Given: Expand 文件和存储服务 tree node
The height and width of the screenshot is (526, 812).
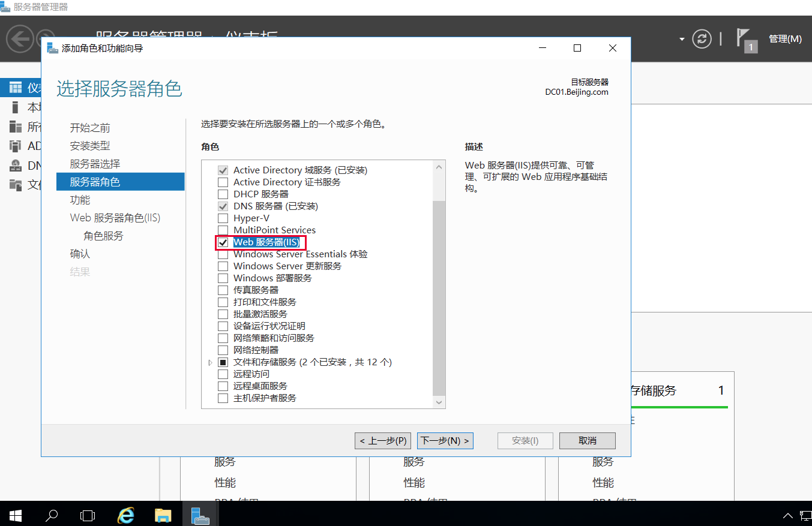Looking at the screenshot, I should [210, 363].
